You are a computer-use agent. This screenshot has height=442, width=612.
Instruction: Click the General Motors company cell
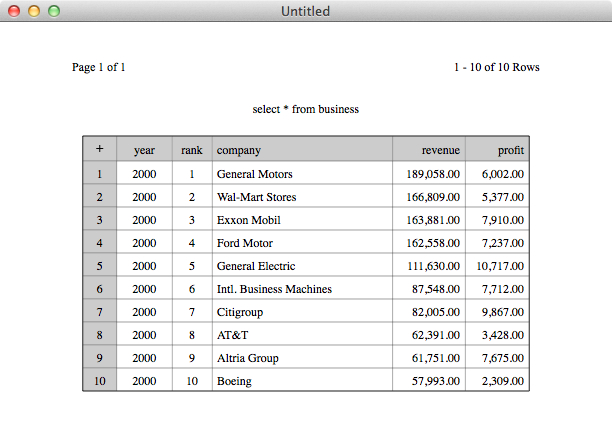coord(302,173)
